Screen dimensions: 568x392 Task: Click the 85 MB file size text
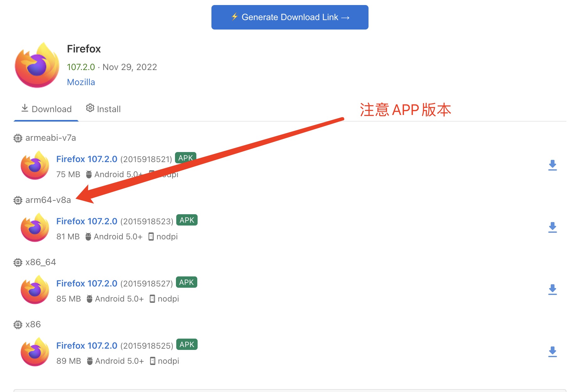pyautogui.click(x=68, y=299)
